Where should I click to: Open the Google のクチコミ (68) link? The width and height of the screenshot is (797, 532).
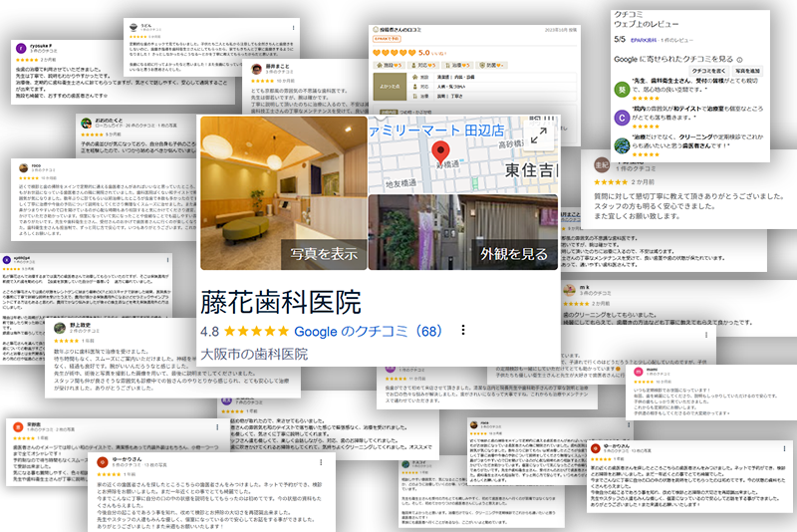pos(368,332)
